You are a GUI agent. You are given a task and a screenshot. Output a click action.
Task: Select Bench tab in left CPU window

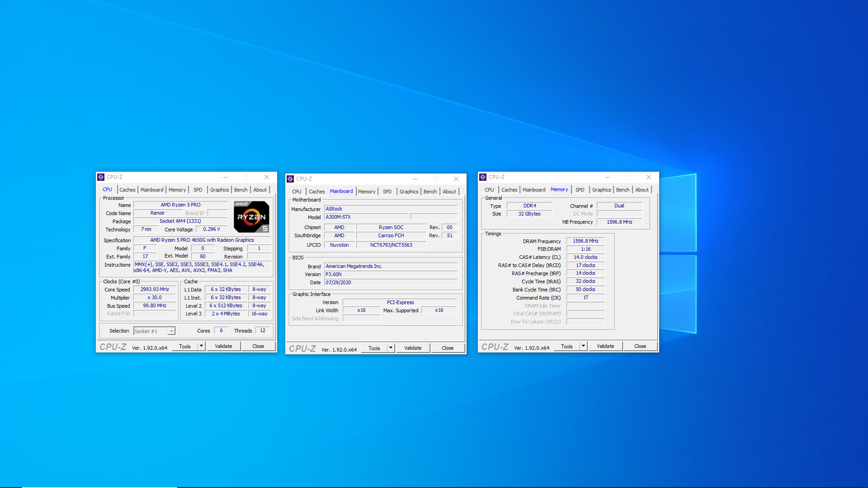tap(241, 190)
